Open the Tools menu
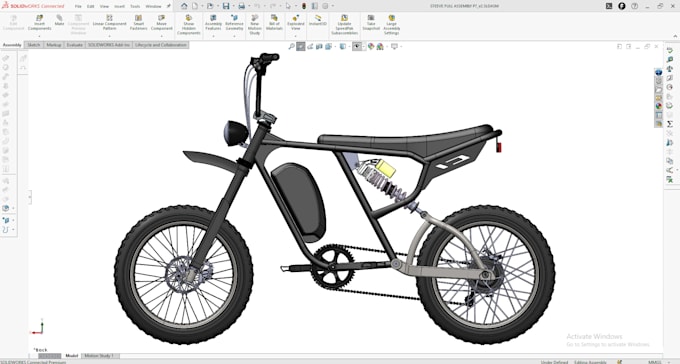Screen dimensions: 680x364 point(135,7)
